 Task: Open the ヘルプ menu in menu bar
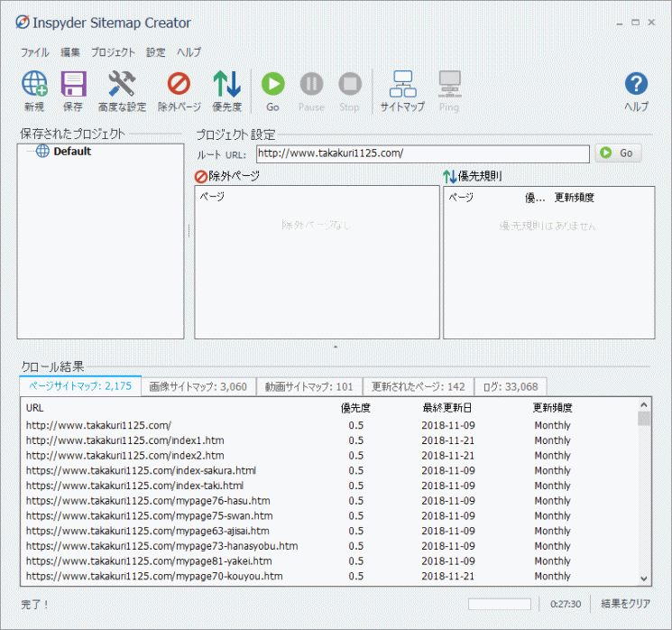189,52
